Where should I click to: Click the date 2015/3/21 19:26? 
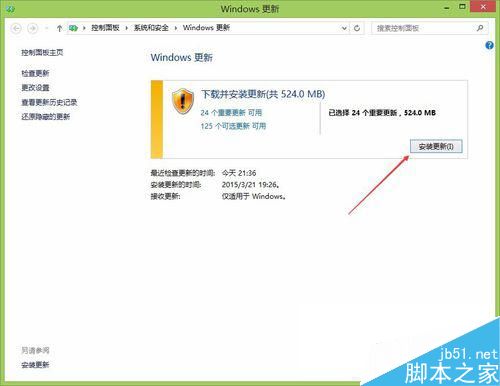249,184
